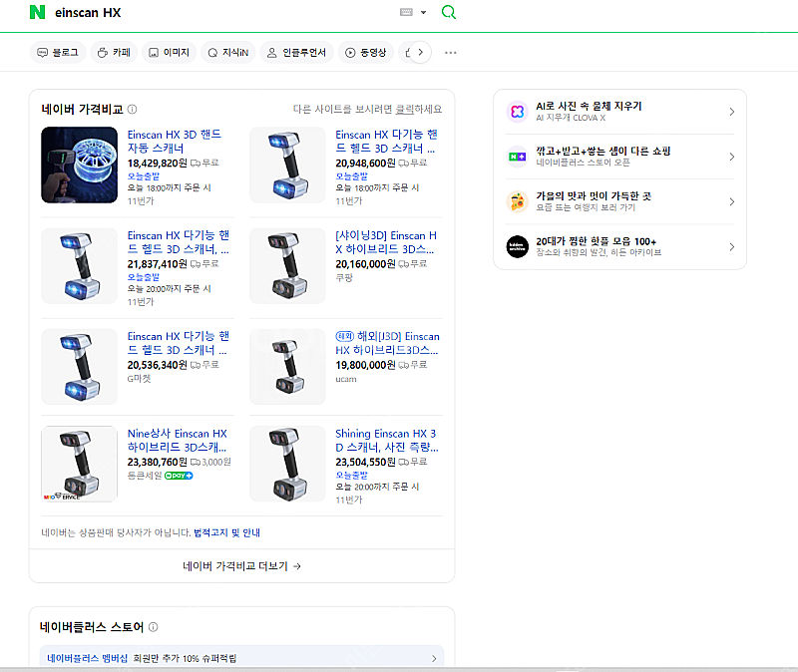Open the three-dot more options menu
The image size is (798, 672).
click(451, 53)
